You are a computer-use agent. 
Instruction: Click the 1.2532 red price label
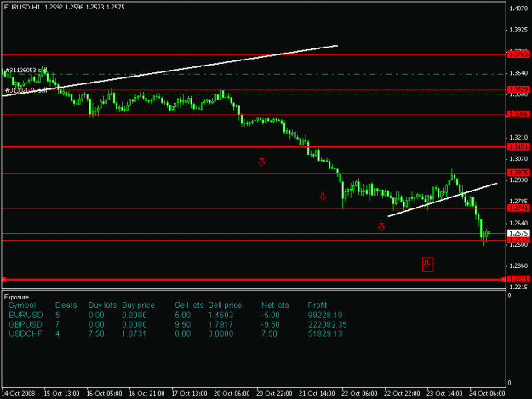518,240
